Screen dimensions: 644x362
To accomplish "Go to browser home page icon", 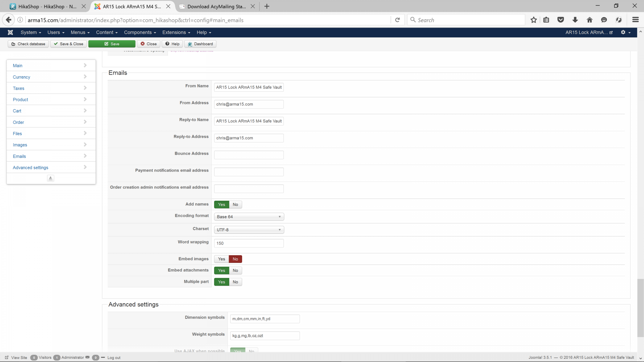I will point(590,20).
